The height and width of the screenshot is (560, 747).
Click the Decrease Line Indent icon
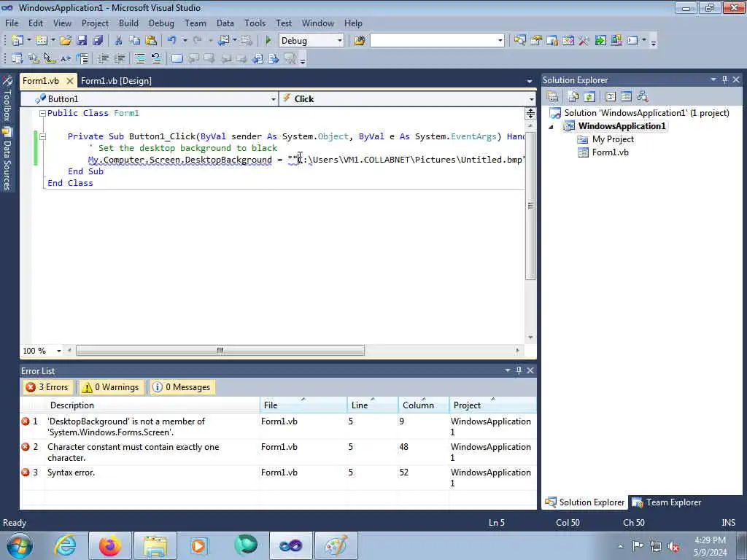103,58
